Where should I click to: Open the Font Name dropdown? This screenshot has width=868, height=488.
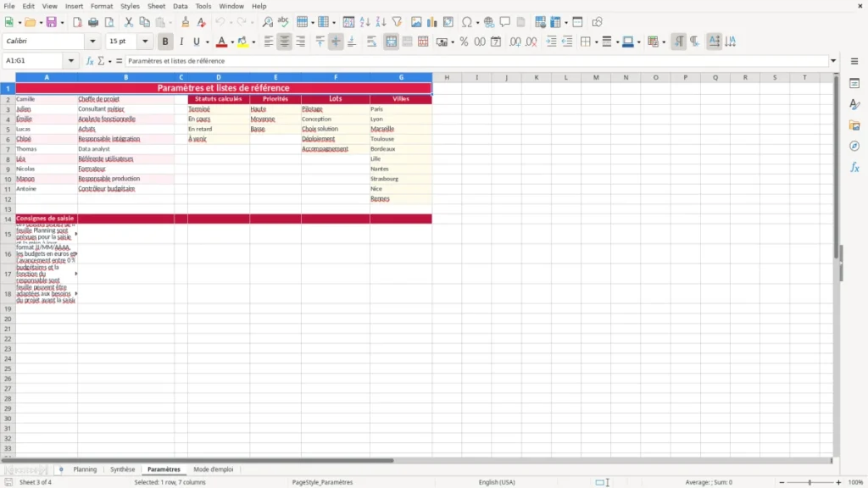pyautogui.click(x=92, y=41)
